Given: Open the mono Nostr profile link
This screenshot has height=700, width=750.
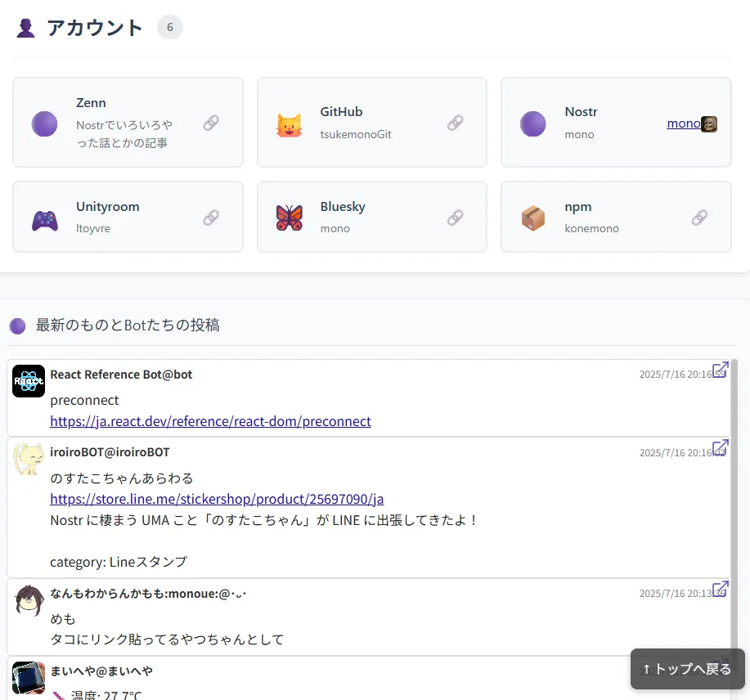Looking at the screenshot, I should [x=684, y=123].
